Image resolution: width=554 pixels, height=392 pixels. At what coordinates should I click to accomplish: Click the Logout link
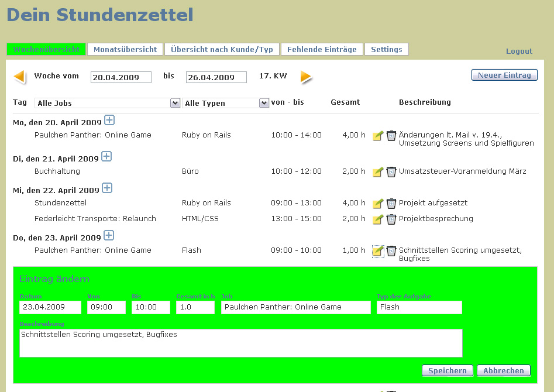coord(519,51)
